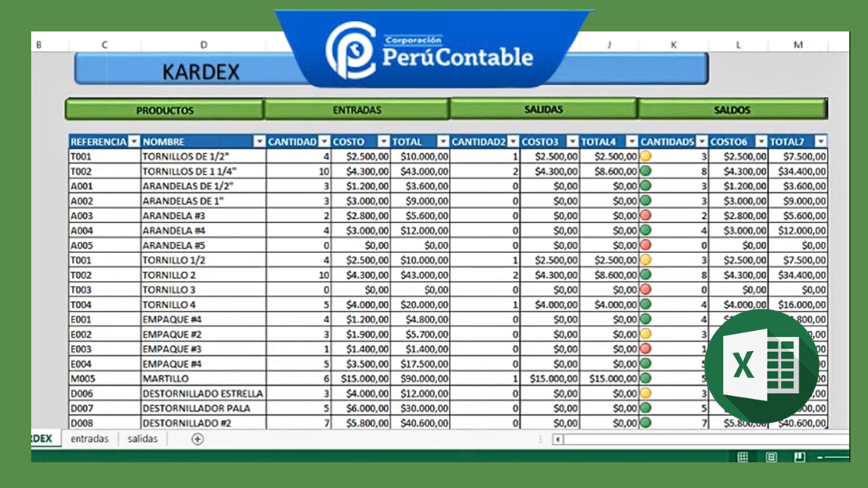The image size is (868, 488).
Task: Click the green indicator beside TORNILLOS DE 1 1/4"
Action: 645,171
